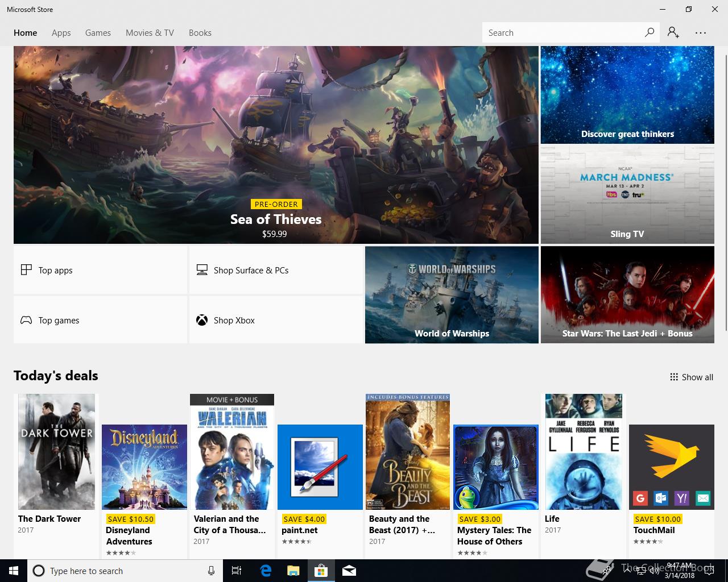Open the Mail app from the taskbar

pyautogui.click(x=349, y=571)
